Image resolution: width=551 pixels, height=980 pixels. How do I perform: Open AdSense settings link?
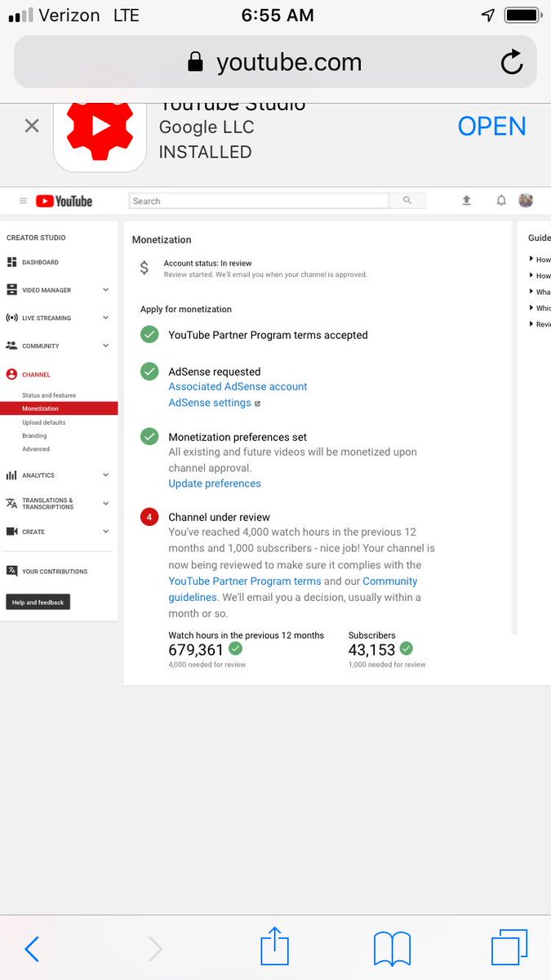[x=210, y=403]
